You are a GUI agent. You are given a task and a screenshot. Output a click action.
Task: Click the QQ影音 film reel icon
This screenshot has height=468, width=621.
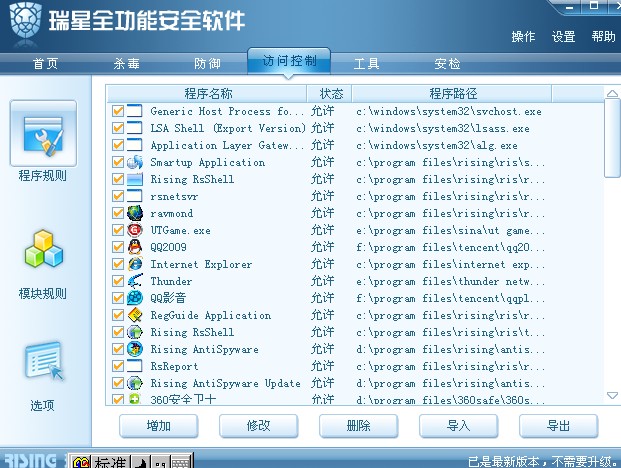(x=135, y=298)
